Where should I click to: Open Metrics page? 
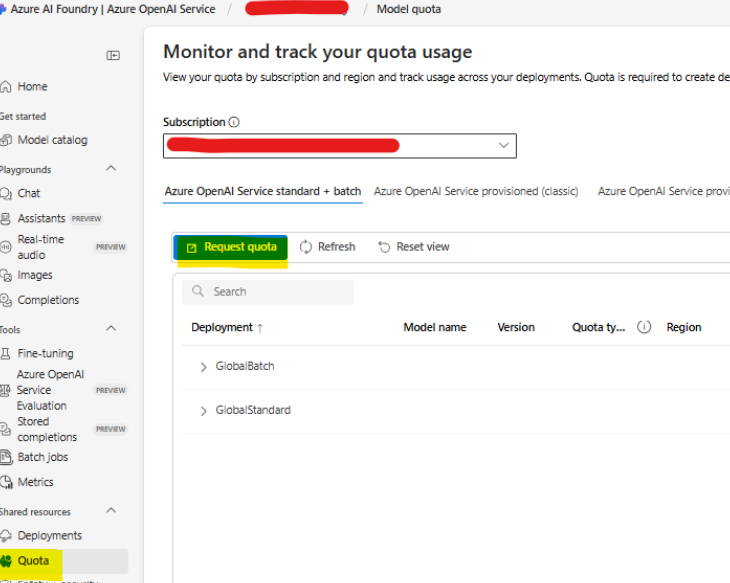pos(35,482)
